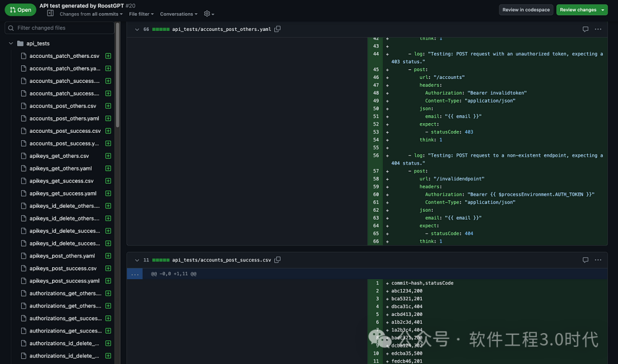Click line number 44 in yaml diff
Image resolution: width=618 pixels, height=364 pixels.
375,54
